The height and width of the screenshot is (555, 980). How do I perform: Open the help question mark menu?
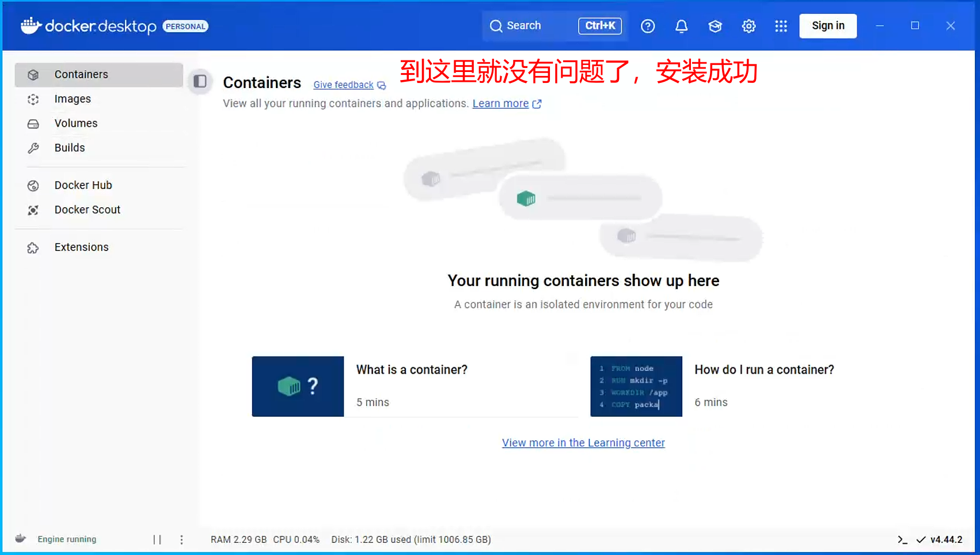(648, 26)
